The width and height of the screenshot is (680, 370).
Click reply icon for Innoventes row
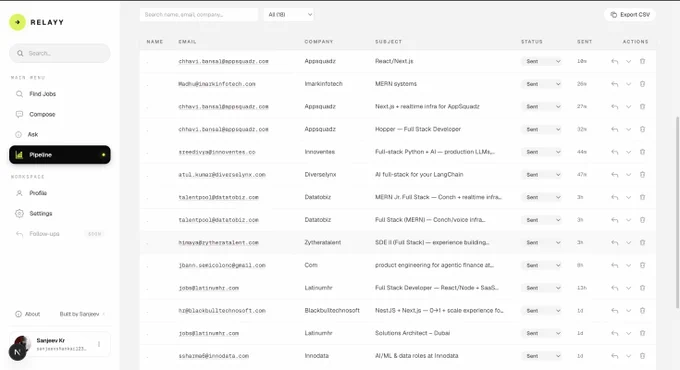(615, 152)
